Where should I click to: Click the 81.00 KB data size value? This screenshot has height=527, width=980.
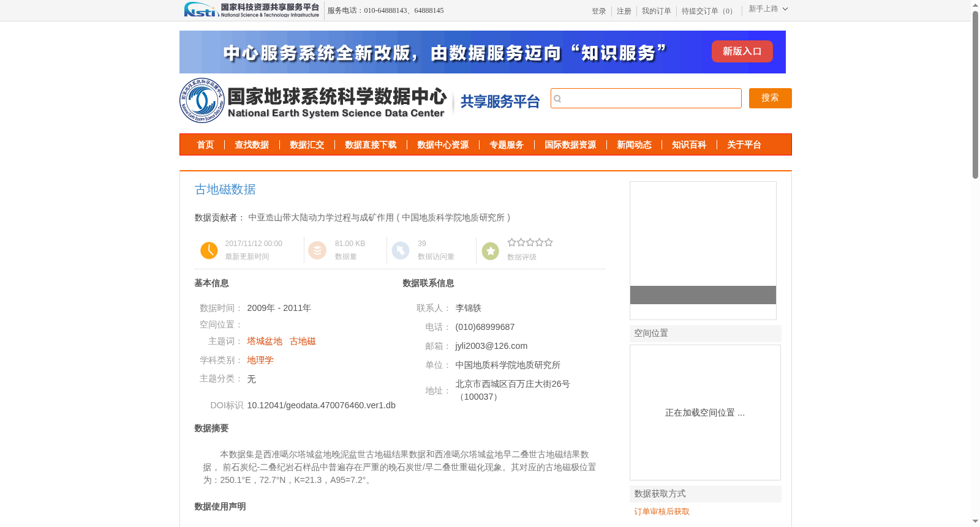pyautogui.click(x=350, y=244)
